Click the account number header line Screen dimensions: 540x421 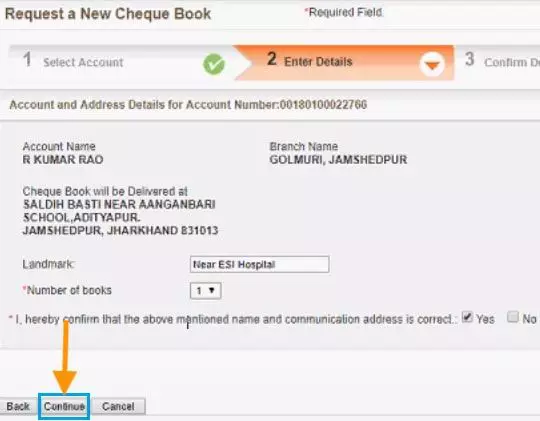pyautogui.click(x=188, y=104)
